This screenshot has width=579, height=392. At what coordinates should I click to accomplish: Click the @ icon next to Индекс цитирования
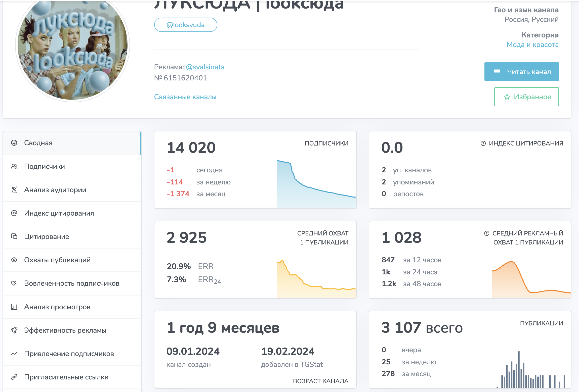tap(14, 213)
